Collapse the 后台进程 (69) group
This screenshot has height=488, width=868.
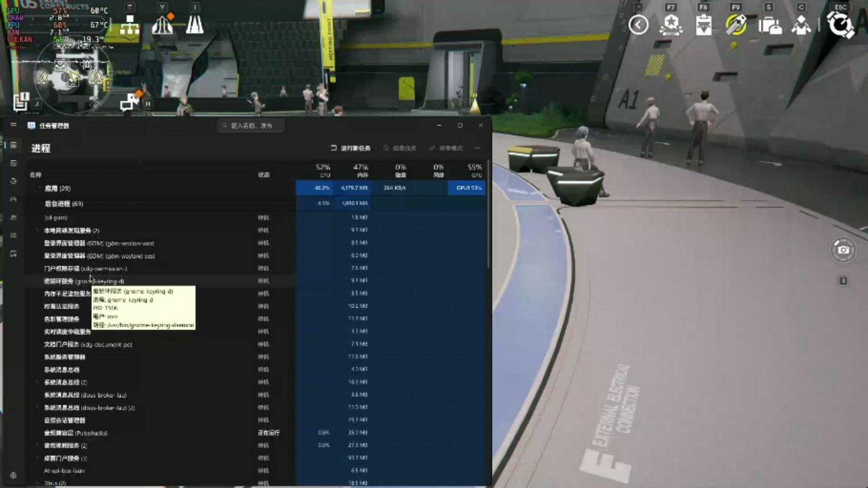coord(39,203)
